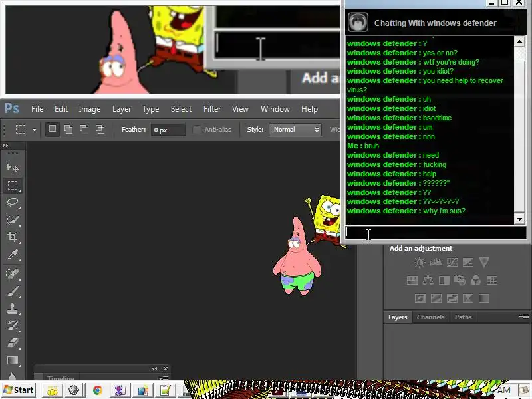Screen dimensions: 532x399
Task: Add a Black & White adjustment
Action: click(x=444, y=280)
